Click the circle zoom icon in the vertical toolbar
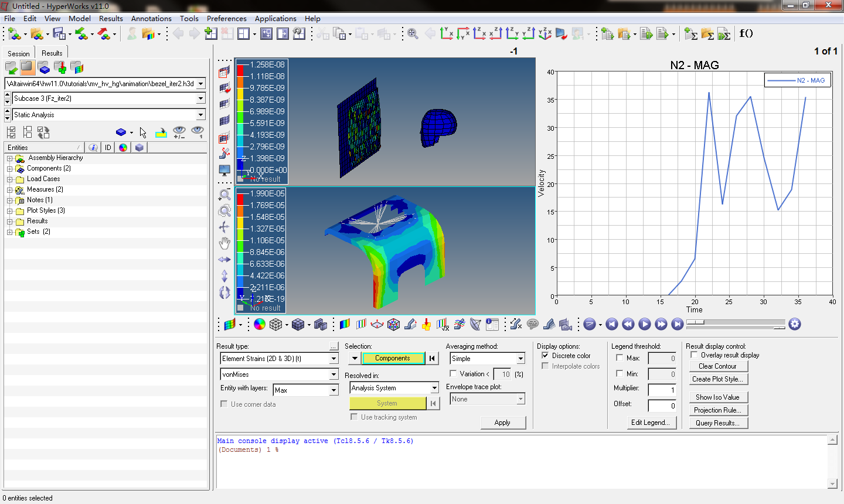Image resolution: width=844 pixels, height=504 pixels. coord(224,211)
